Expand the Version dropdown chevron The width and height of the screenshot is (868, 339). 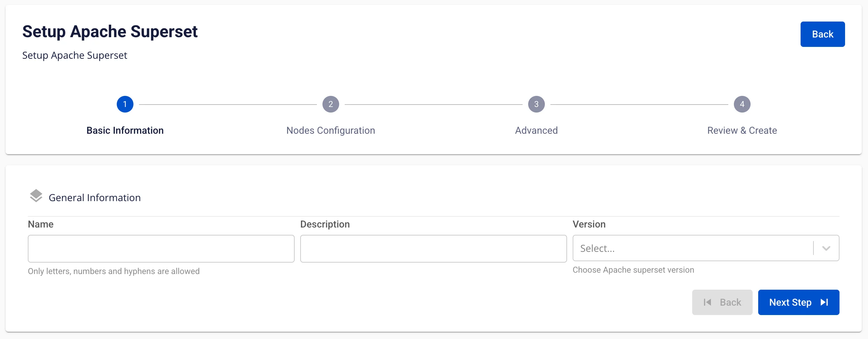pos(826,248)
